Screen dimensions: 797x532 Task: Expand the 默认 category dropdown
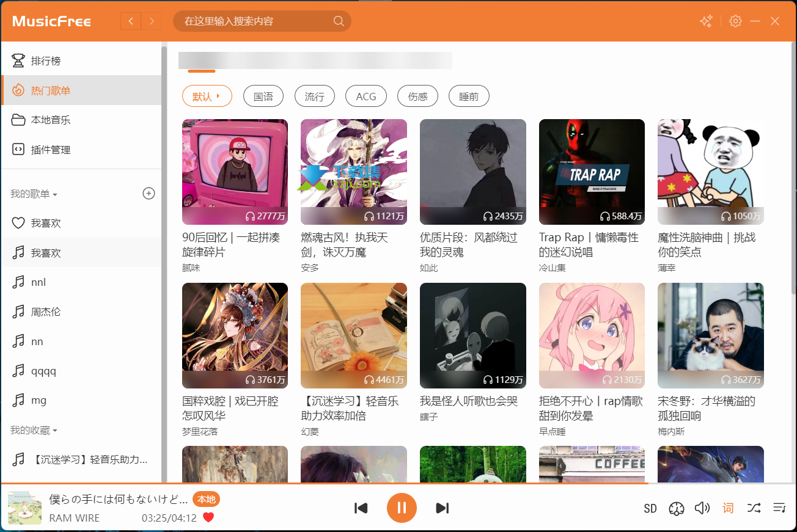click(207, 97)
